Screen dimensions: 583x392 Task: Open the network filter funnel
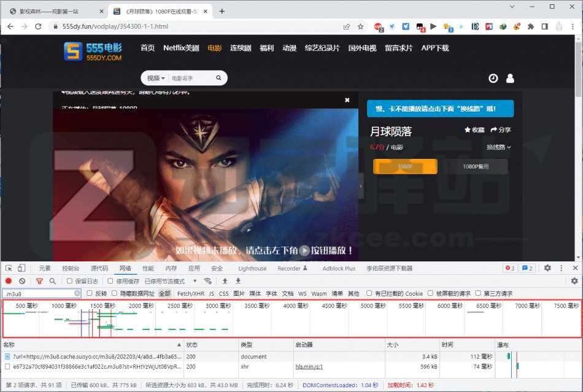[x=39, y=281]
